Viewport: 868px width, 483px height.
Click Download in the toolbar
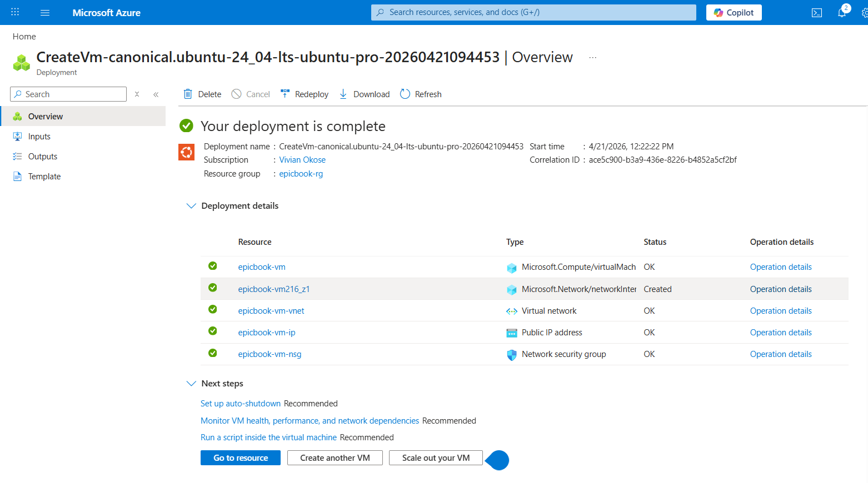[x=364, y=94]
